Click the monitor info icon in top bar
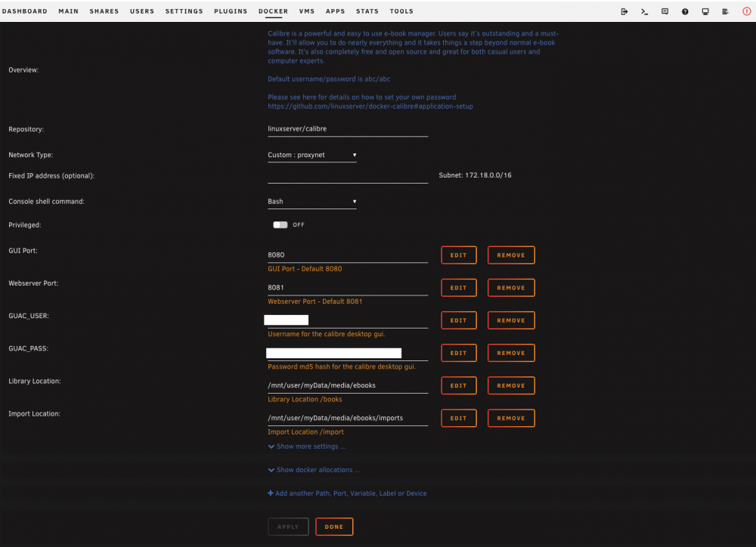This screenshot has height=547, width=756. tap(705, 11)
